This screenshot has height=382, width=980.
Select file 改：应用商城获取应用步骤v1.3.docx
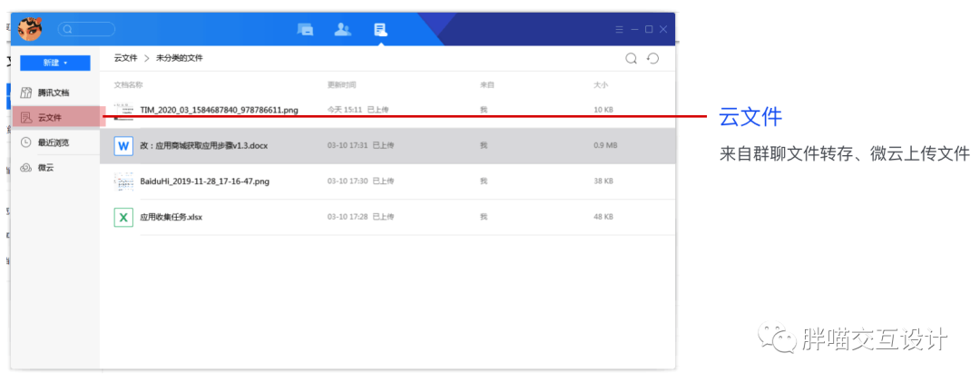(387, 146)
